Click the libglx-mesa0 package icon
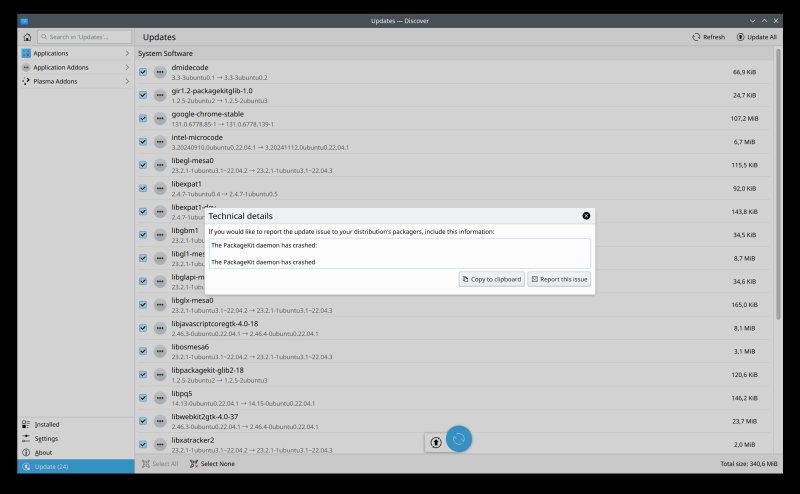 click(160, 305)
